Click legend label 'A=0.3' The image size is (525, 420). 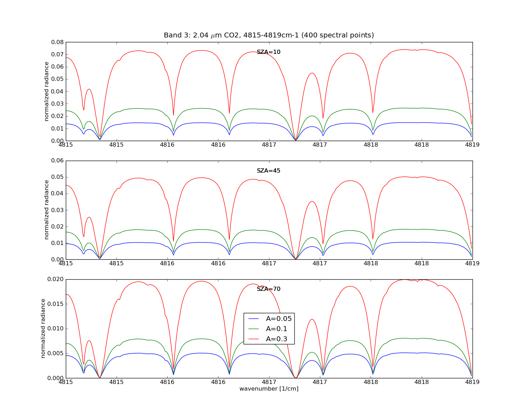(x=276, y=339)
